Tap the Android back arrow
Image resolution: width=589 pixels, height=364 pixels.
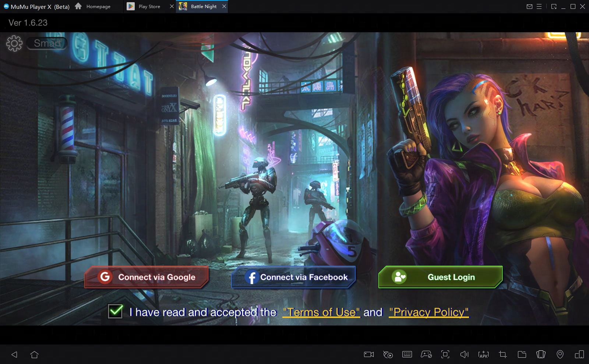click(x=14, y=354)
